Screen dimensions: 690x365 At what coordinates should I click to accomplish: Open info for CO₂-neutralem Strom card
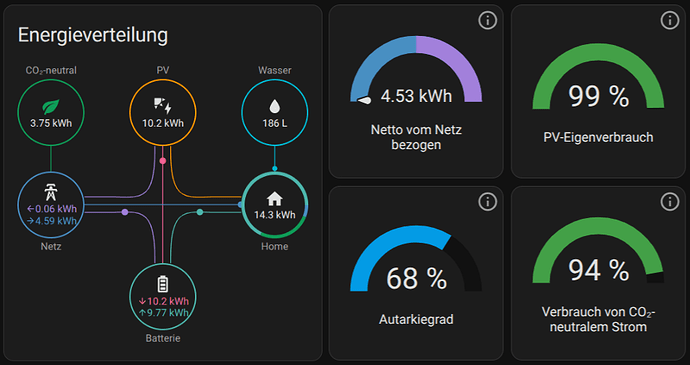coord(670,202)
